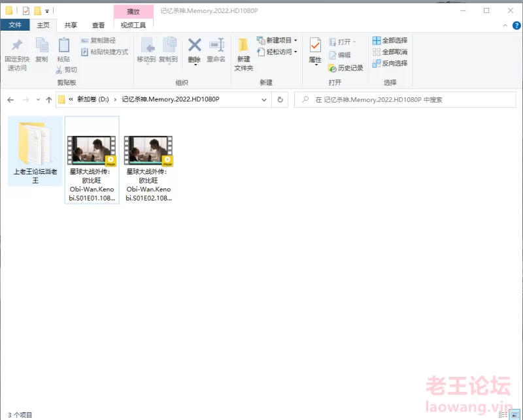Expand the Open (打开) dropdown arrow
Image resolution: width=523 pixels, height=420 pixels.
[354, 42]
